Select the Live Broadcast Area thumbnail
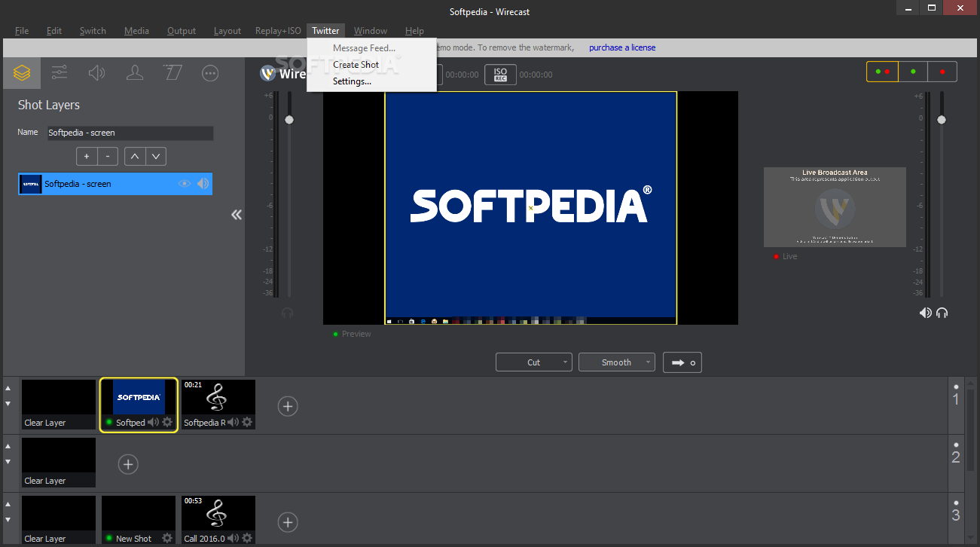The width and height of the screenshot is (980, 547). (835, 207)
